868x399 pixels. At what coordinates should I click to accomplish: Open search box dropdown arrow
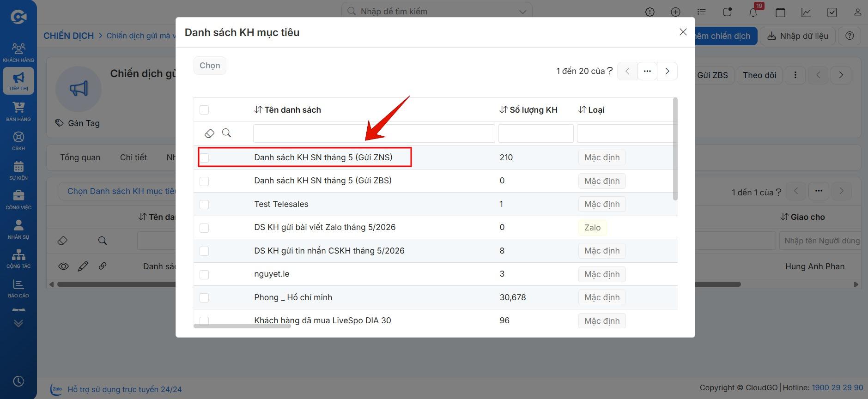click(522, 12)
